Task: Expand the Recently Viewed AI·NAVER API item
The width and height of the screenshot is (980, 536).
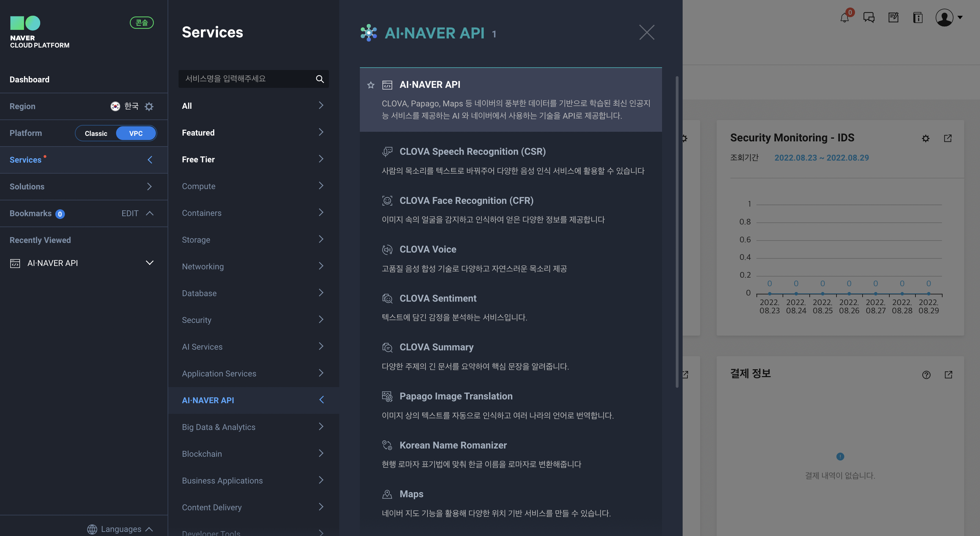Action: [149, 263]
